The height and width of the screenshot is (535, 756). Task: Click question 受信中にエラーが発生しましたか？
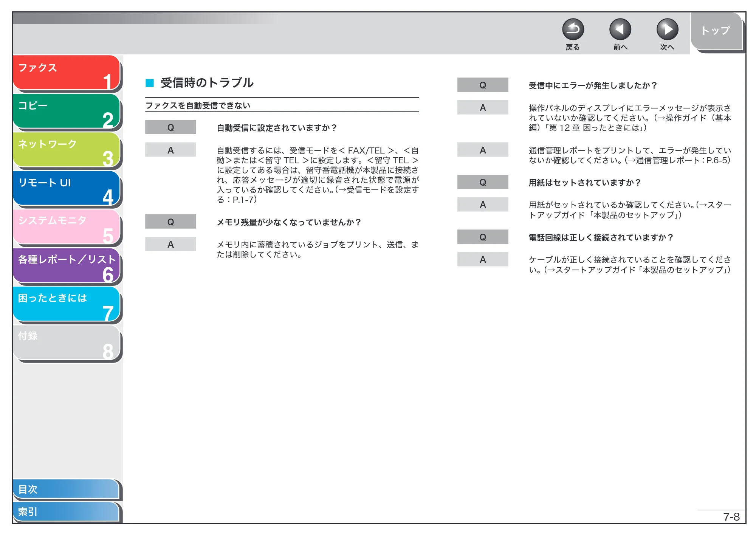(593, 85)
